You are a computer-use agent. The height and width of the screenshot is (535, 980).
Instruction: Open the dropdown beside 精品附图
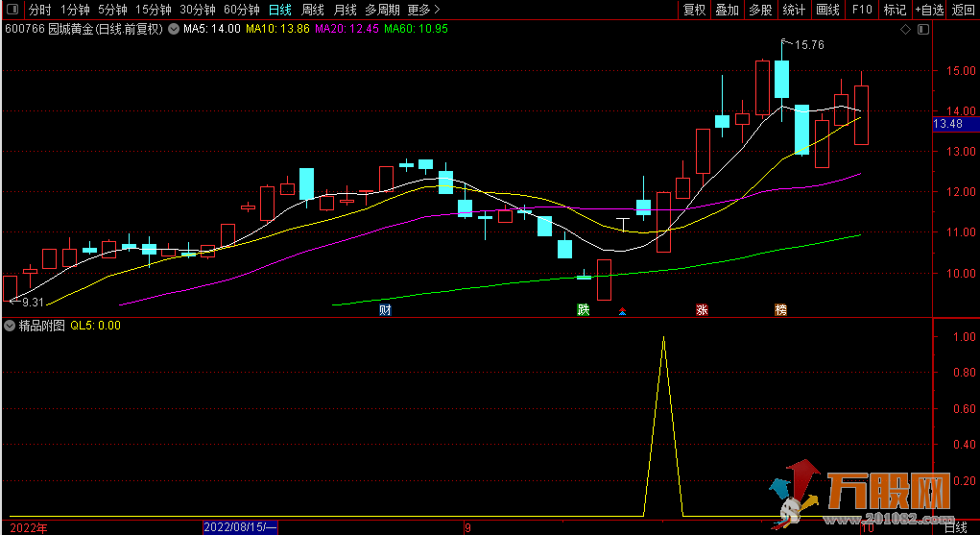[10, 326]
